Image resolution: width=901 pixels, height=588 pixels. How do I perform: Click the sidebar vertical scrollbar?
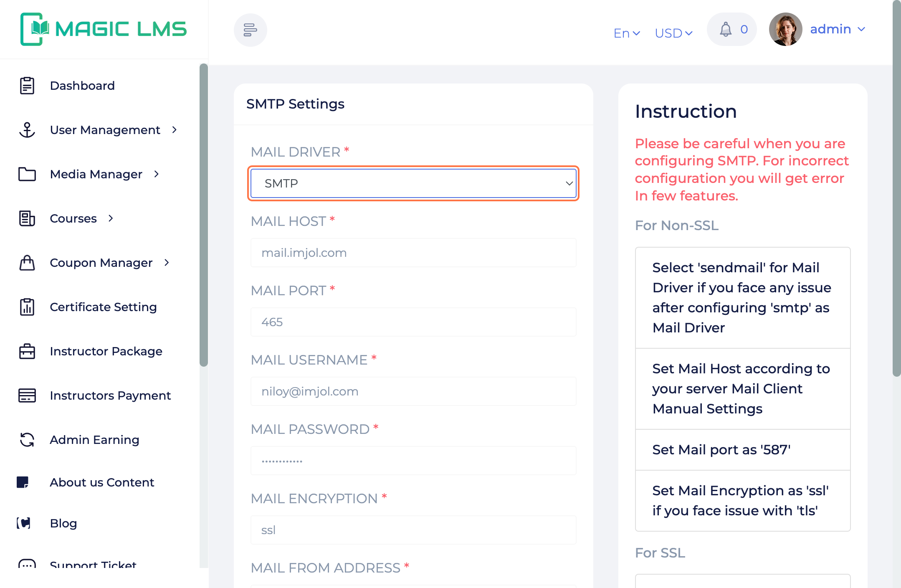point(204,215)
